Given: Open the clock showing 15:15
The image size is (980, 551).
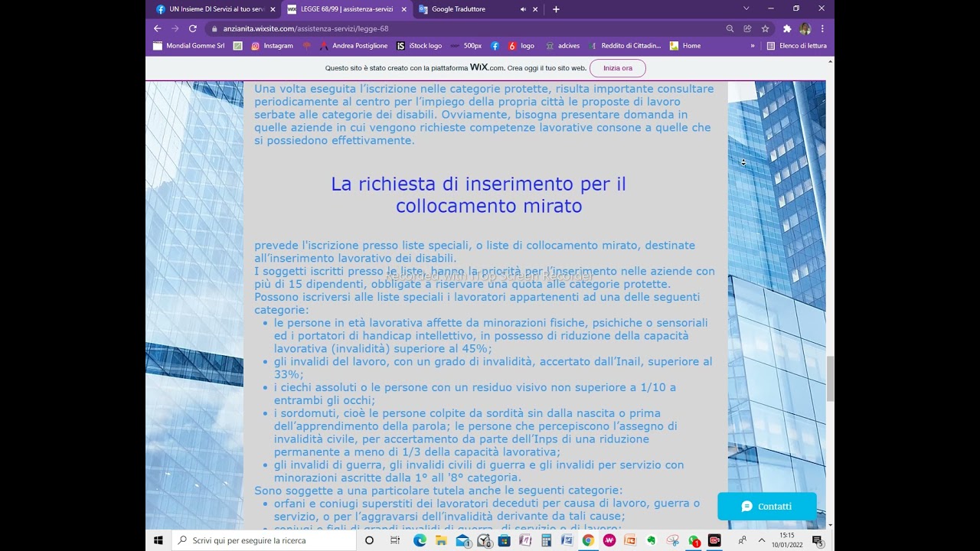Looking at the screenshot, I should point(786,540).
